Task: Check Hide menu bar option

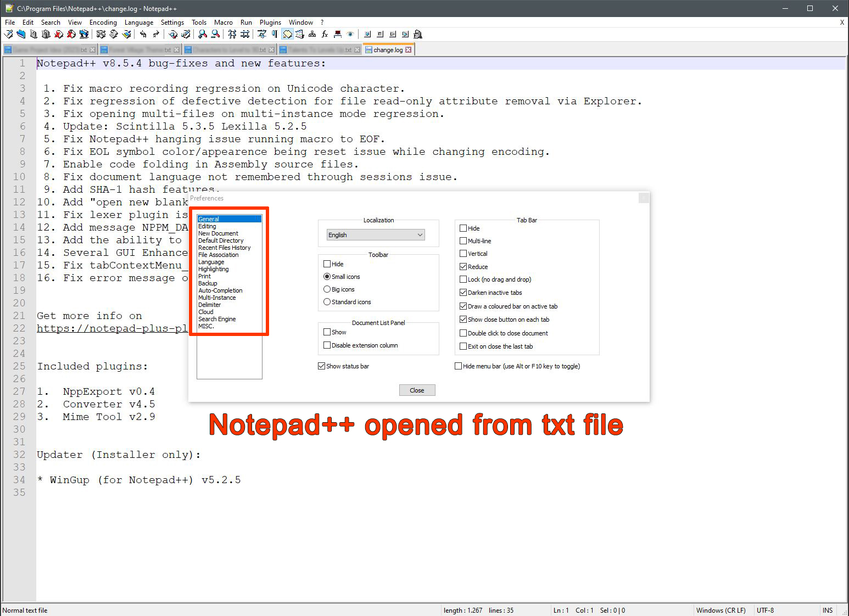Action: [459, 366]
